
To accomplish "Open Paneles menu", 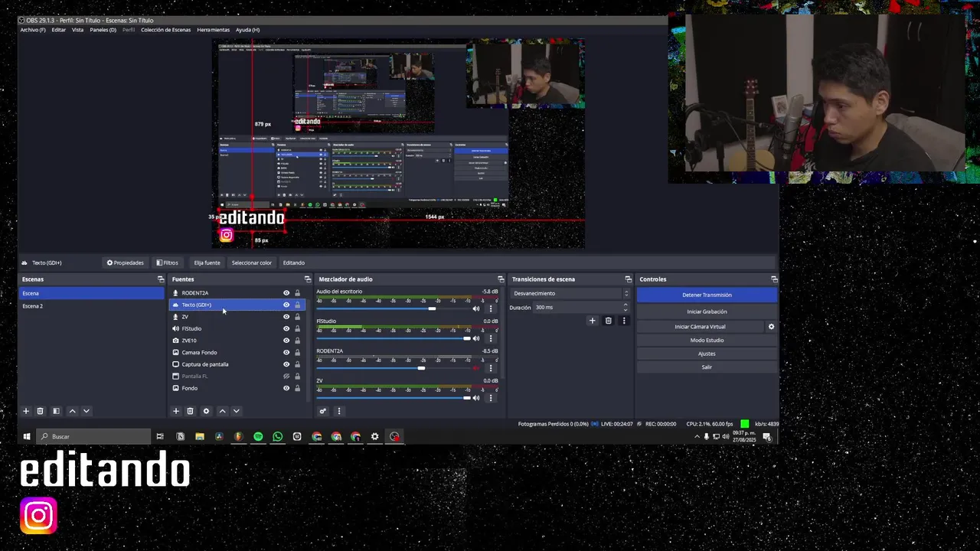I will pyautogui.click(x=103, y=30).
